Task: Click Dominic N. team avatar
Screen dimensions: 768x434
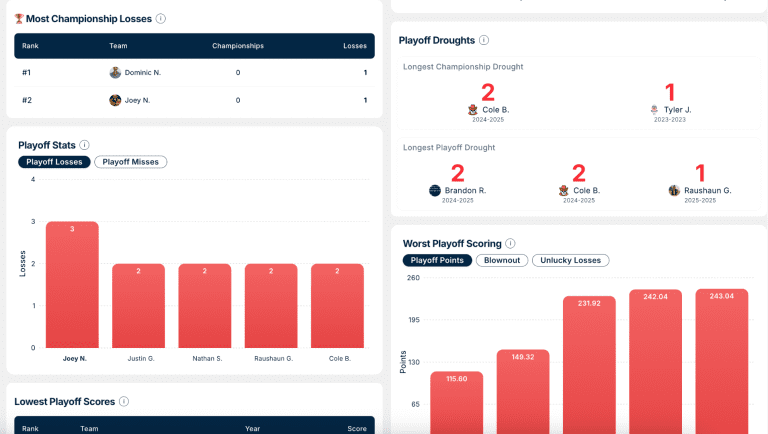Action: (x=115, y=72)
